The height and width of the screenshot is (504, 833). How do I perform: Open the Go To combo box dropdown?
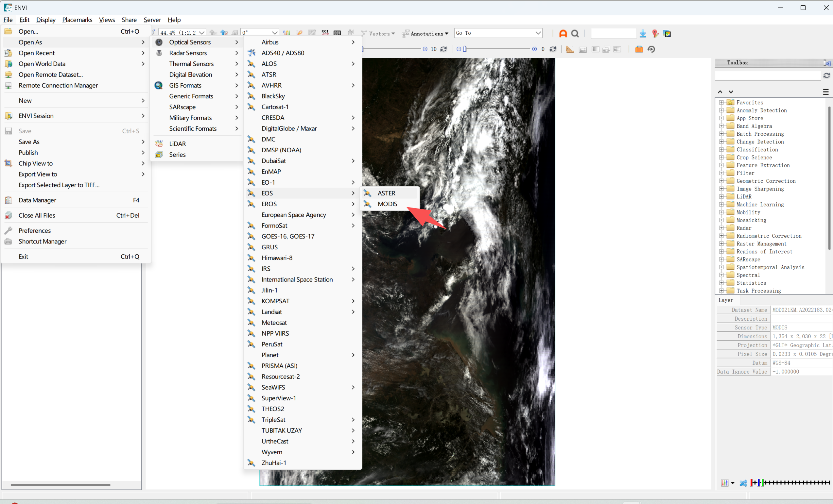[538, 33]
